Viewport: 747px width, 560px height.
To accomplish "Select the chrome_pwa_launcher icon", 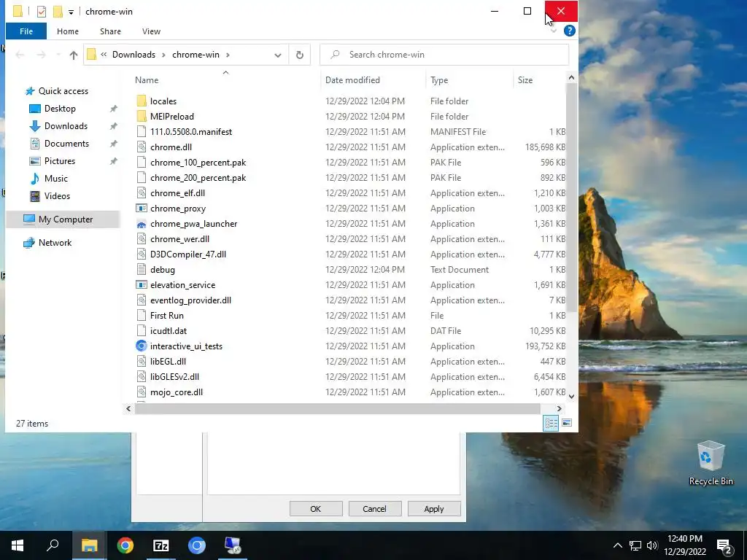I will (141, 224).
